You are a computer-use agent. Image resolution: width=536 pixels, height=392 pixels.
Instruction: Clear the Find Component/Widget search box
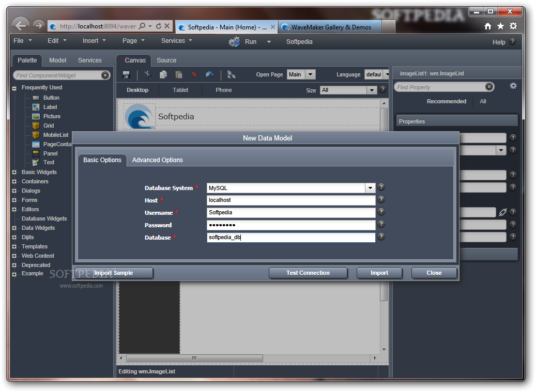click(105, 75)
